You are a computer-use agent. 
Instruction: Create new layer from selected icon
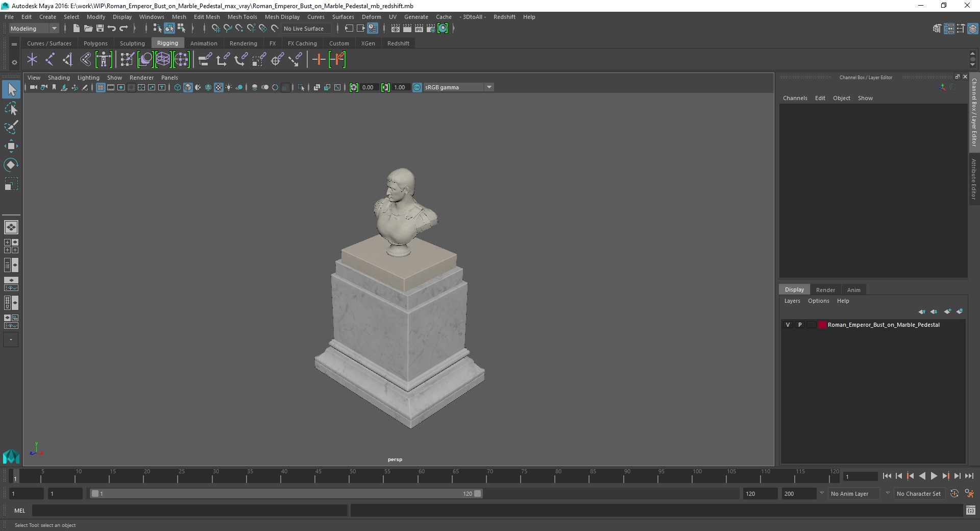coord(960,311)
